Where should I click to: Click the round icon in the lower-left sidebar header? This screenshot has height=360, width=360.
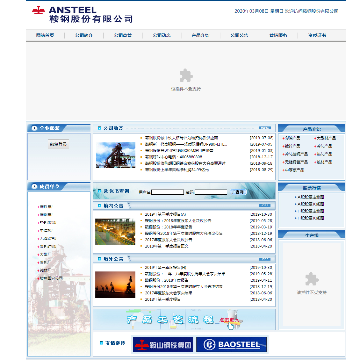(35, 187)
